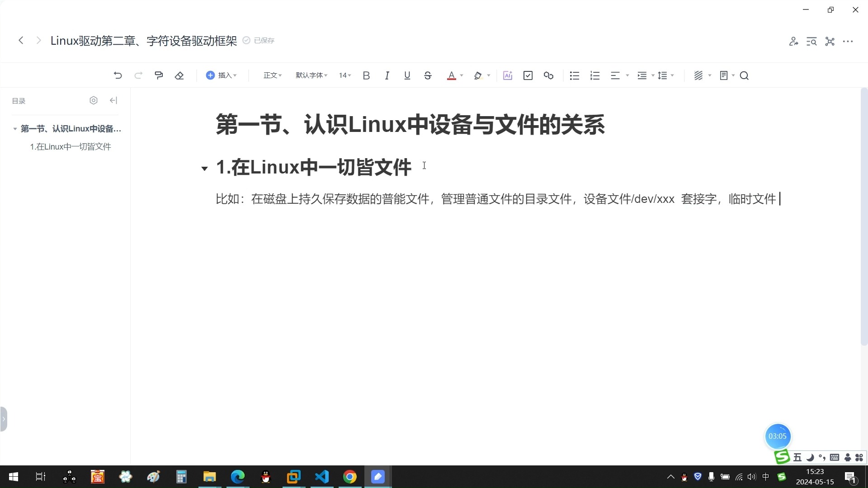This screenshot has width=868, height=488.
Task: Open the AI writing assistant
Action: coord(508,75)
